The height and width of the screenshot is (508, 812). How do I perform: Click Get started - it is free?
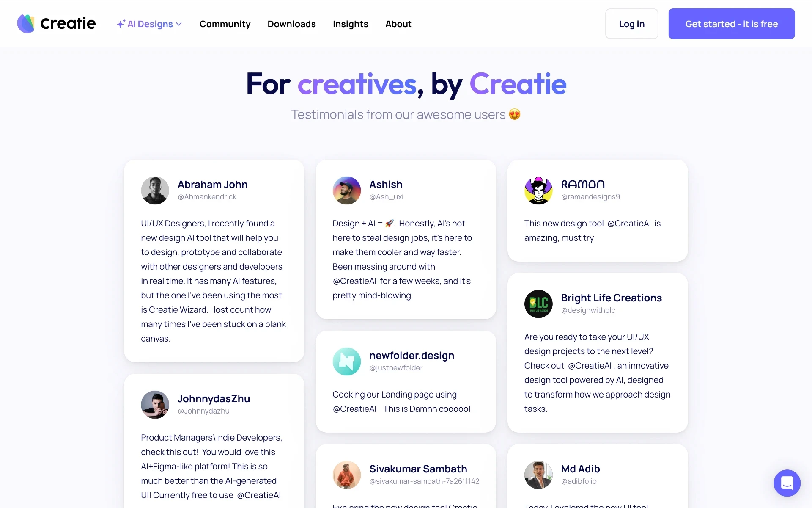pyautogui.click(x=731, y=23)
